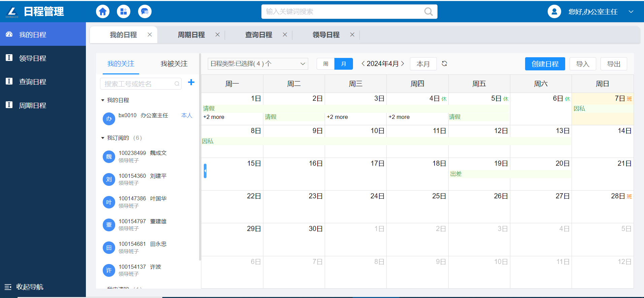Collapse navigation with 收起导航
Screen dimensions: 644x298
(24, 287)
